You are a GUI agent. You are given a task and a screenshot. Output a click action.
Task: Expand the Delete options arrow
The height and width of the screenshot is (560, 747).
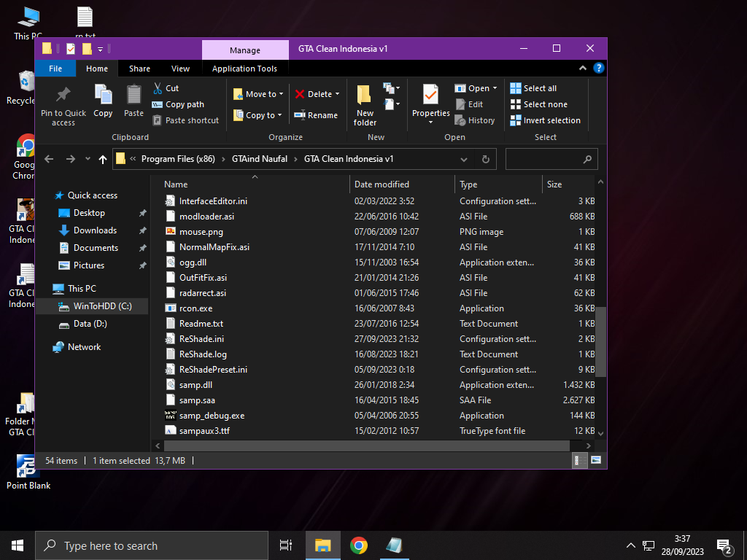coord(337,94)
